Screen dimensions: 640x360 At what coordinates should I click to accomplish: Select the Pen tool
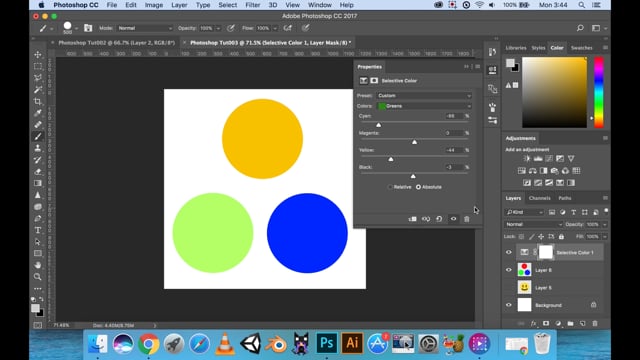[38, 218]
